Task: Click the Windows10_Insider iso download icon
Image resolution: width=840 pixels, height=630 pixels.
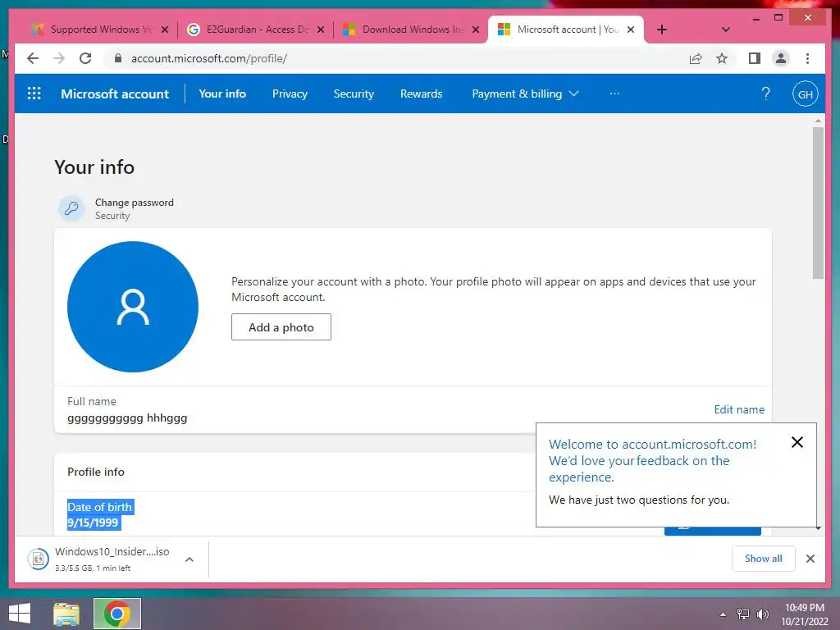Action: click(38, 559)
